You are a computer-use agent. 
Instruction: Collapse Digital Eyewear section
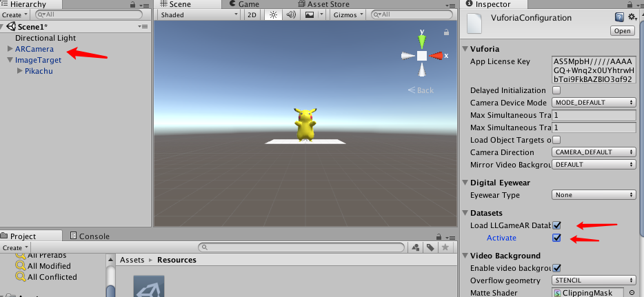pos(465,183)
